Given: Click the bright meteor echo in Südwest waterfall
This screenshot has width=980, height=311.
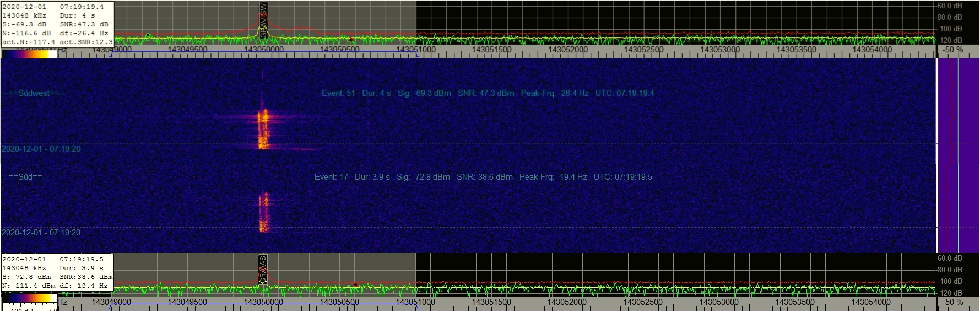Looking at the screenshot, I should click(263, 129).
